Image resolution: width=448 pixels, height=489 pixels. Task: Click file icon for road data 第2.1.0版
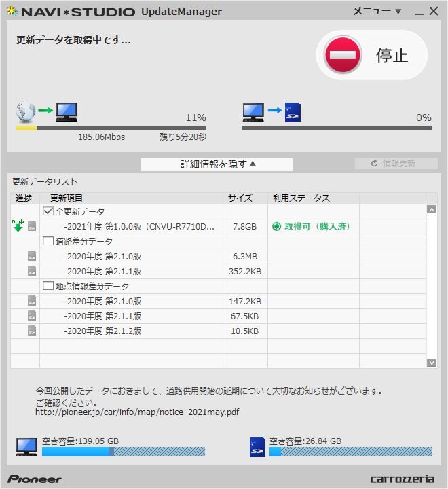coord(32,256)
